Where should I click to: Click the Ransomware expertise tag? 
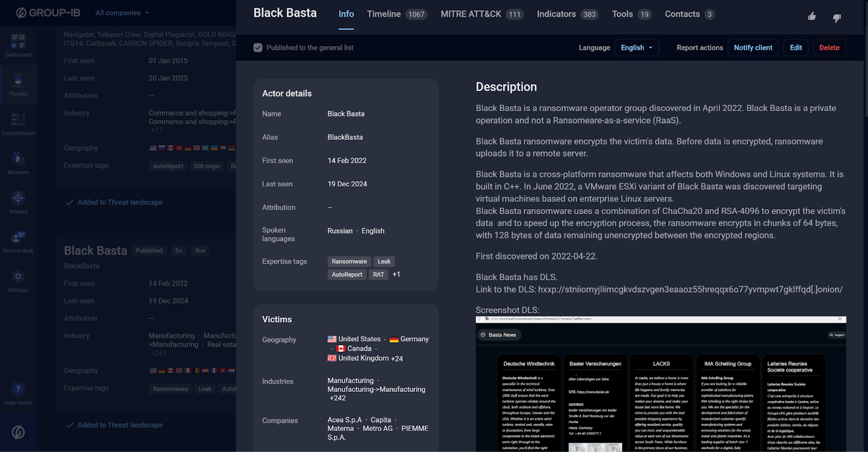tap(349, 261)
